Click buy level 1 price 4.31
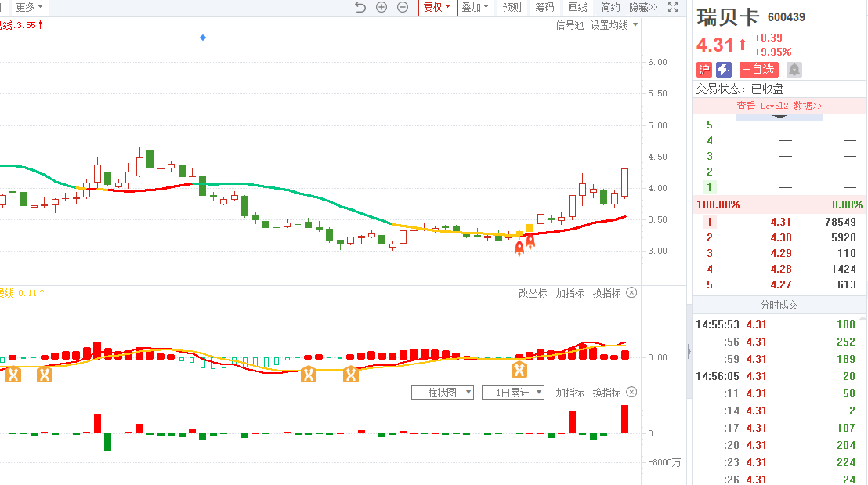This screenshot has height=485, width=868. pos(780,222)
